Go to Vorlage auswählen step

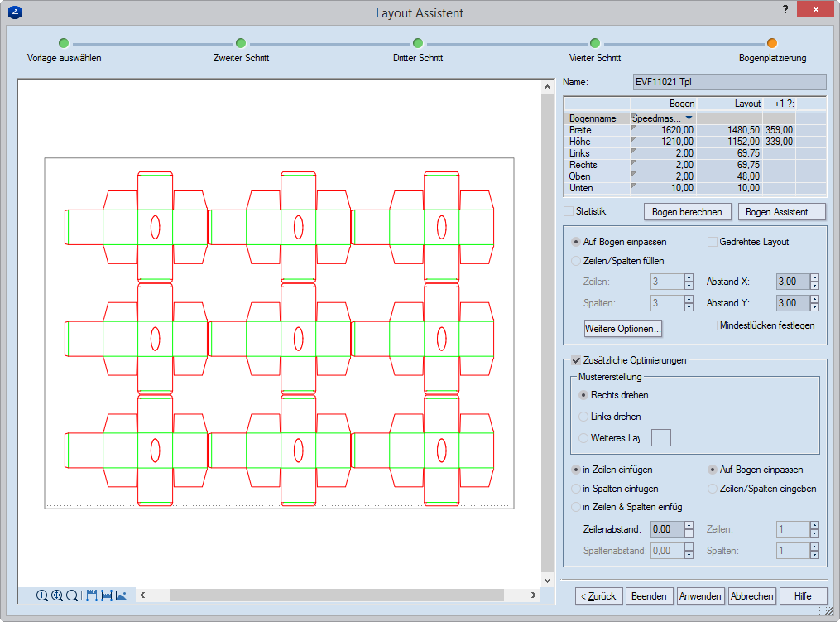point(64,43)
